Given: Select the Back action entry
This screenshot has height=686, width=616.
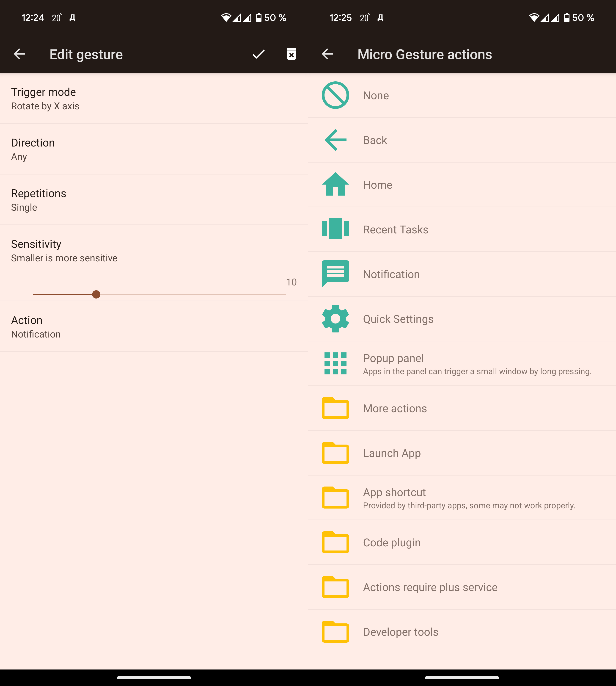Looking at the screenshot, I should pyautogui.click(x=375, y=140).
